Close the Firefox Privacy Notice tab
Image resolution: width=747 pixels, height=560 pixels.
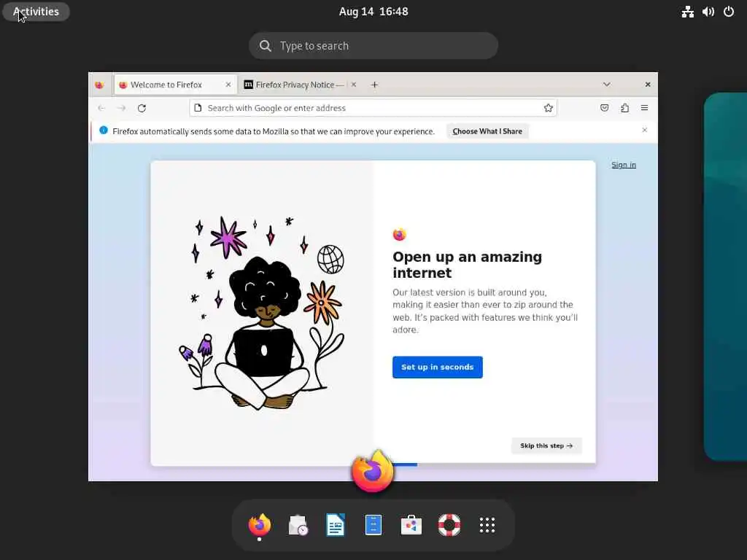(354, 85)
